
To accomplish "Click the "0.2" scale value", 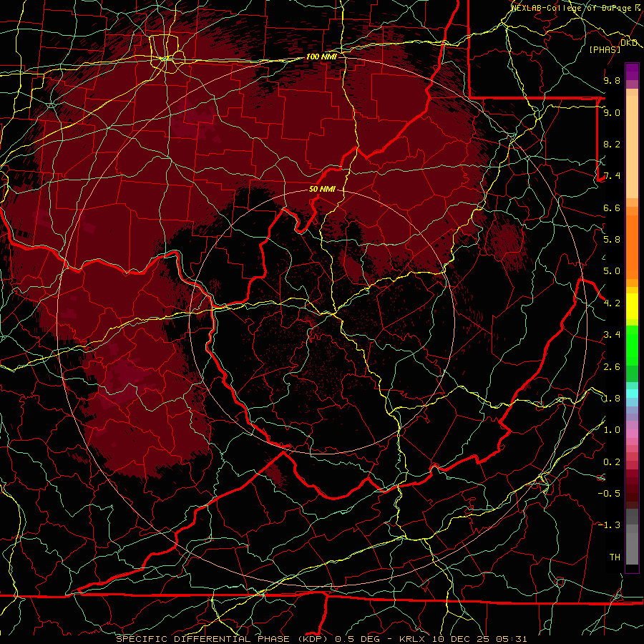I will (612, 462).
